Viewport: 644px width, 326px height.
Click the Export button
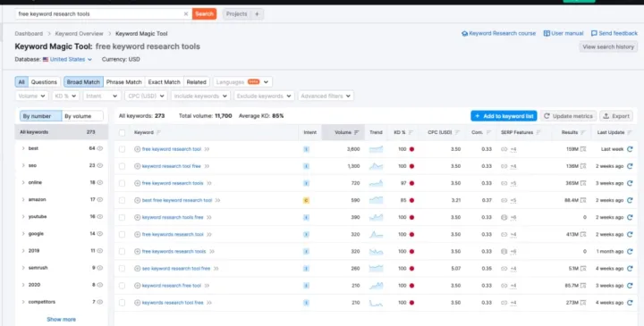click(x=615, y=116)
